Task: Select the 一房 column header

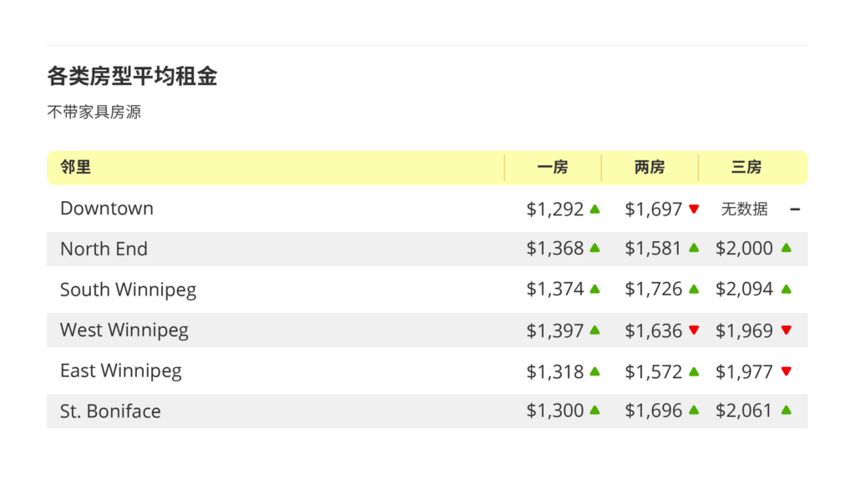Action: tap(553, 168)
